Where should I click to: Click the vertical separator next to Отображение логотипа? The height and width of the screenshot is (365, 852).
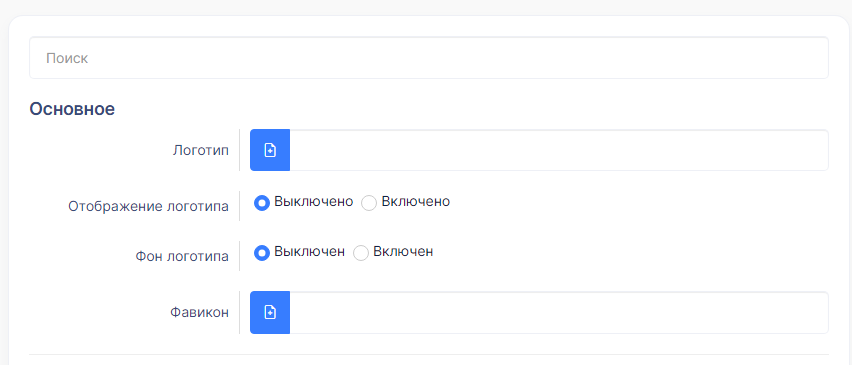240,206
